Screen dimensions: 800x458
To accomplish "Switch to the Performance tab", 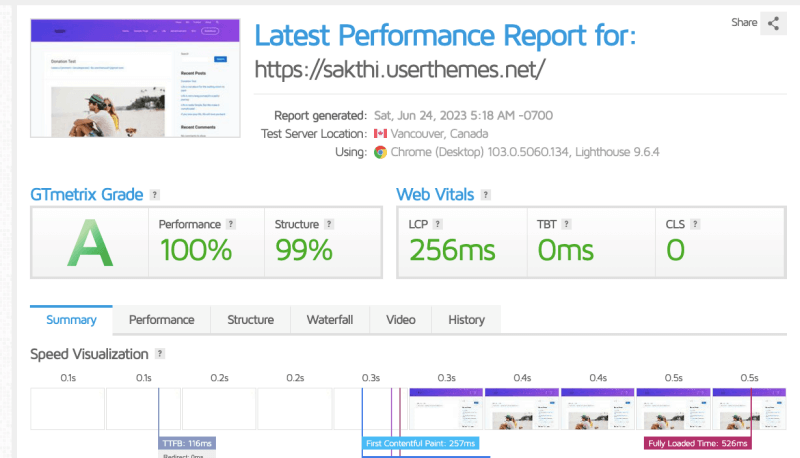I will coord(162,320).
